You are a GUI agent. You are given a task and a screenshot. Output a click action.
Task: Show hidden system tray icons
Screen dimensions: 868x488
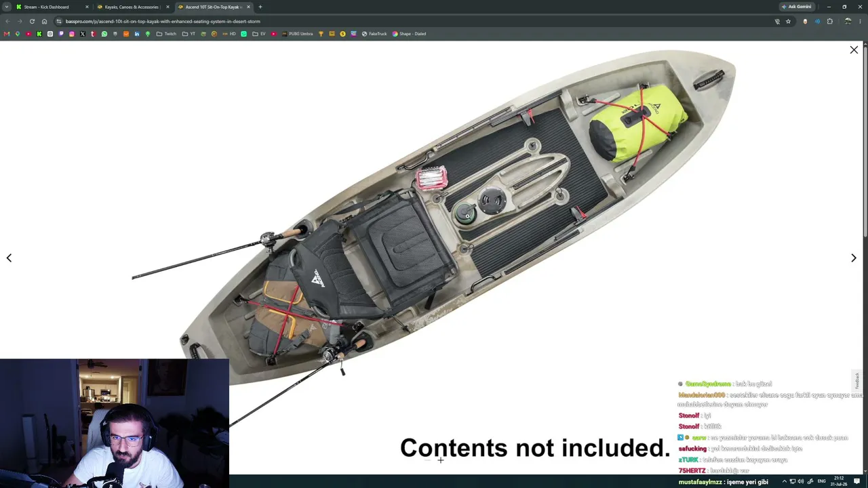pyautogui.click(x=785, y=481)
